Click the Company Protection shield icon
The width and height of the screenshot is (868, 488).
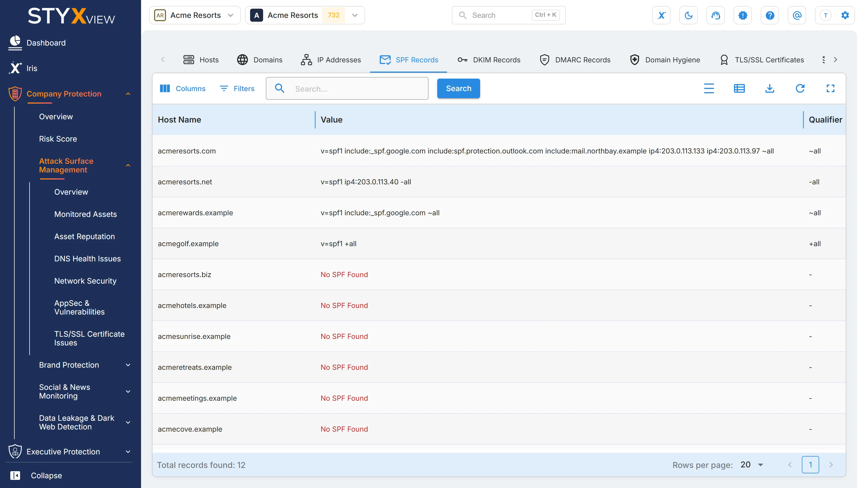click(15, 94)
